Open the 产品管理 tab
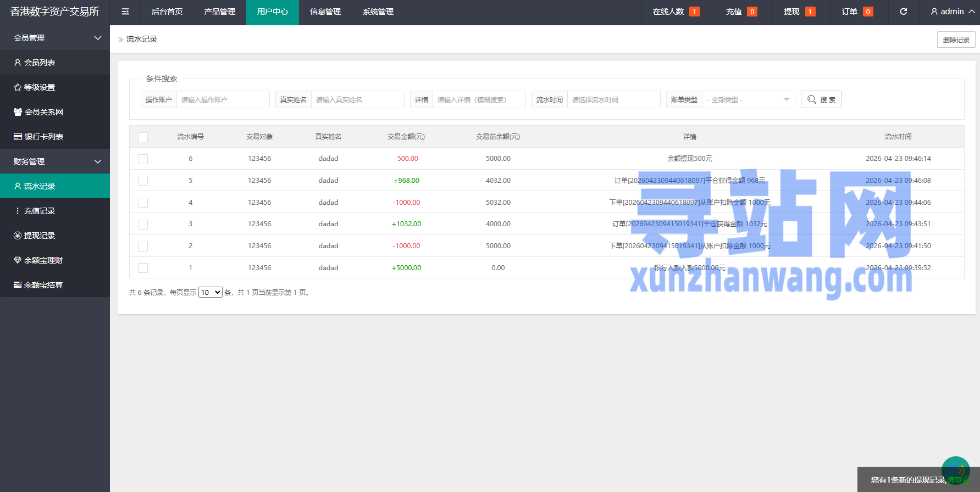 pos(220,12)
